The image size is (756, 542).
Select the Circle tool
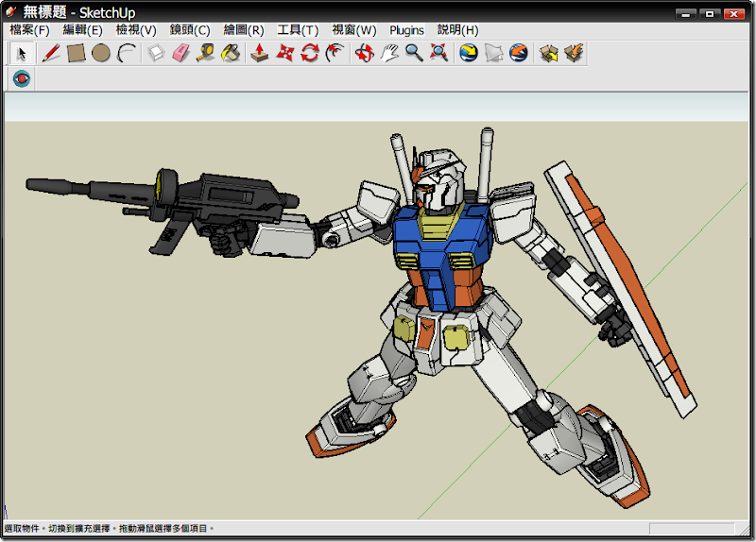pyautogui.click(x=101, y=53)
